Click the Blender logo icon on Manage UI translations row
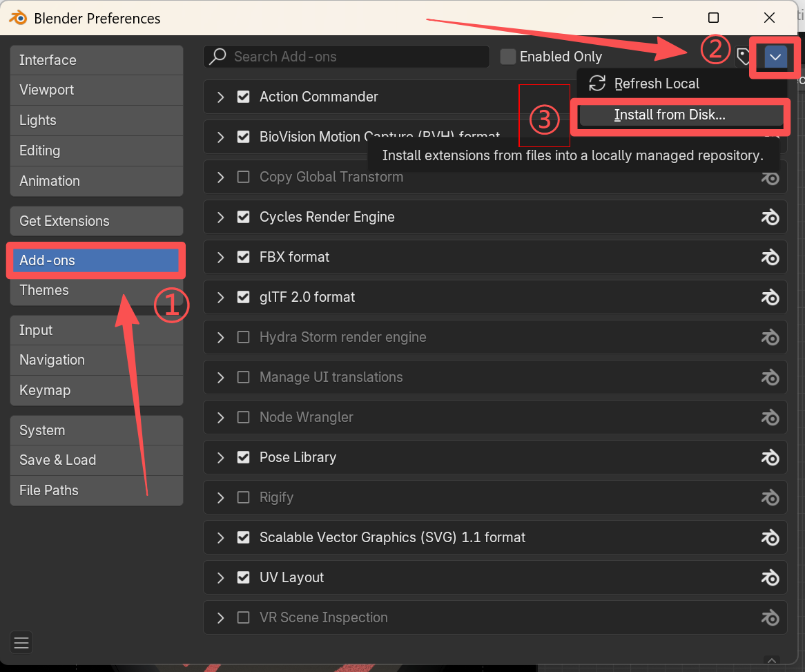This screenshot has width=805, height=672. coord(770,378)
